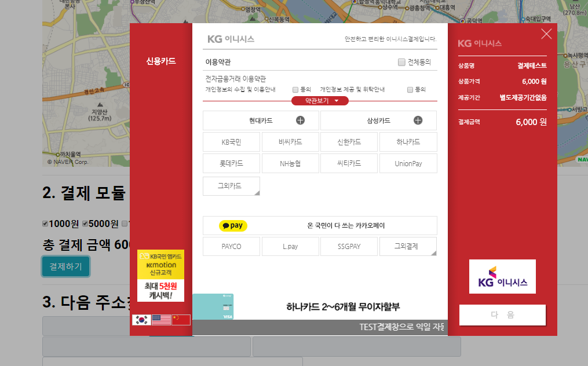Toggle the 5000원 checkbox on background page
Viewport: 588px width, 366px height.
(x=85, y=224)
